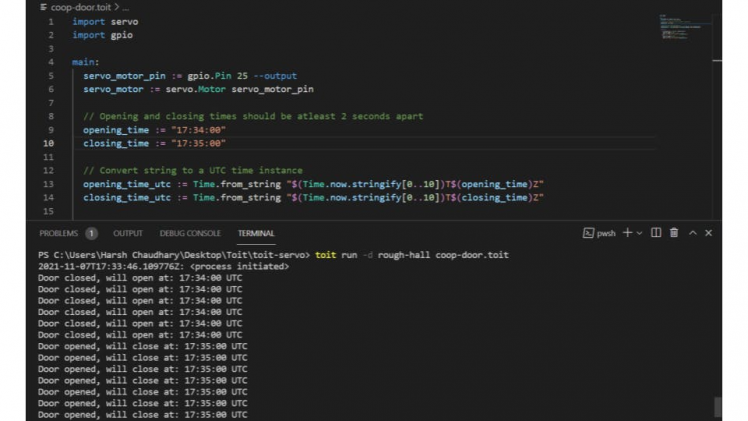Expand the launch profile dropdown chevron
The width and height of the screenshot is (748, 421).
click(640, 233)
